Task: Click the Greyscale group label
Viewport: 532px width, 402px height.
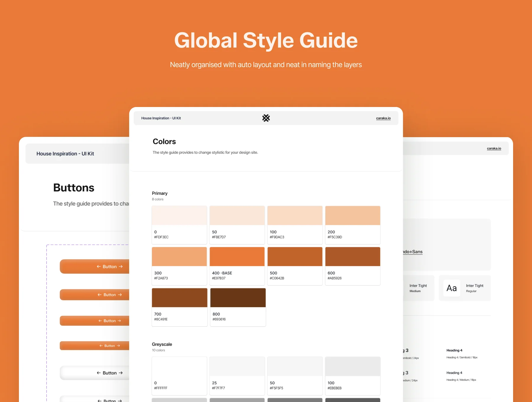Action: coord(162,344)
